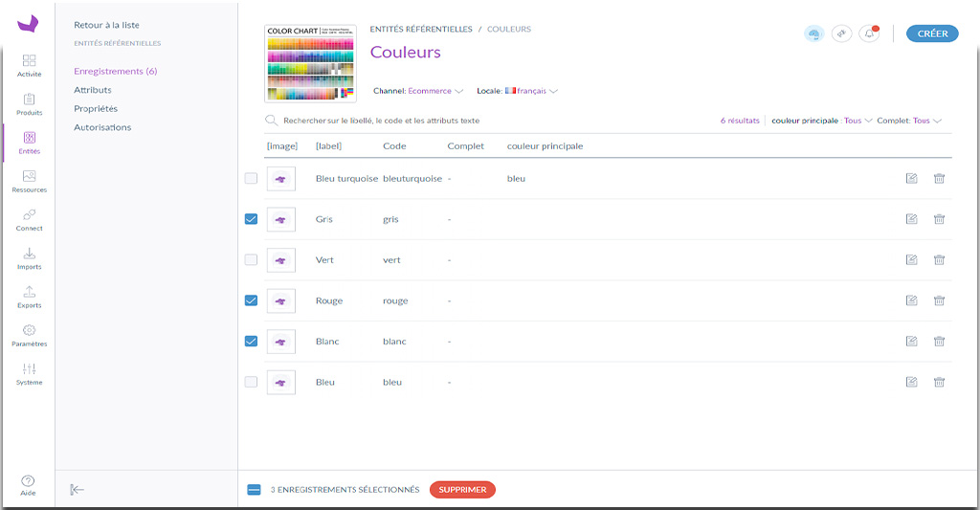The image size is (980, 510).
Task: Edit the Rouge record
Action: point(912,300)
